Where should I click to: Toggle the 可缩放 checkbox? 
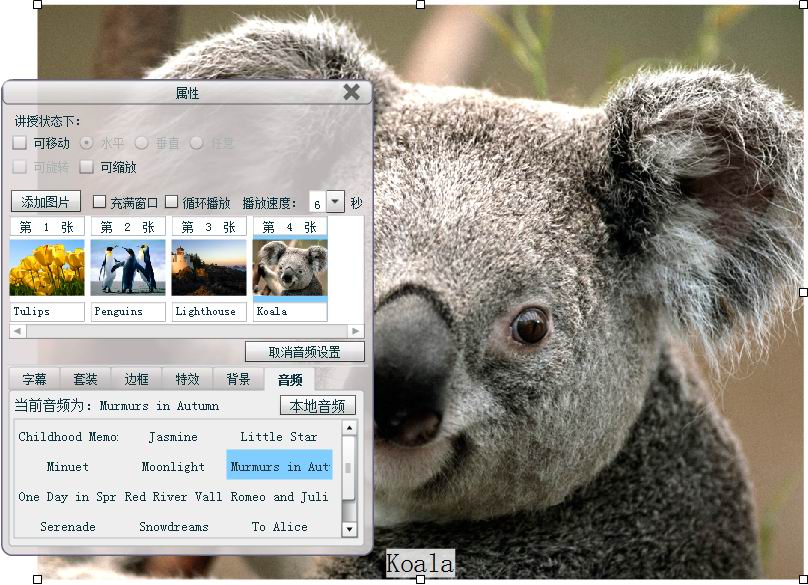87,167
